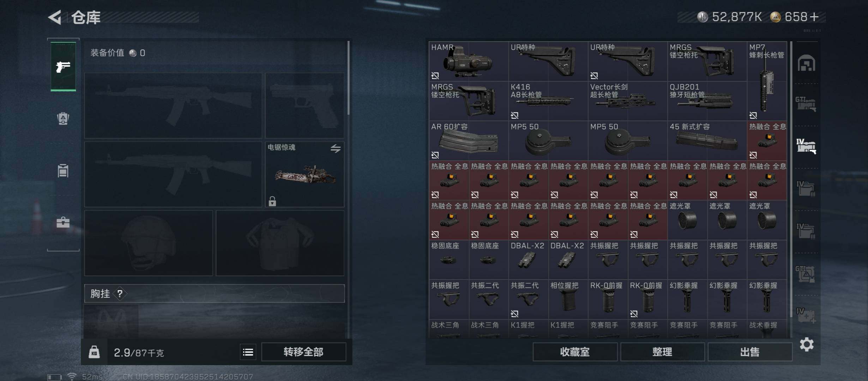This screenshot has height=381, width=868.
Task: Click the 整理 sort button
Action: [x=662, y=352]
